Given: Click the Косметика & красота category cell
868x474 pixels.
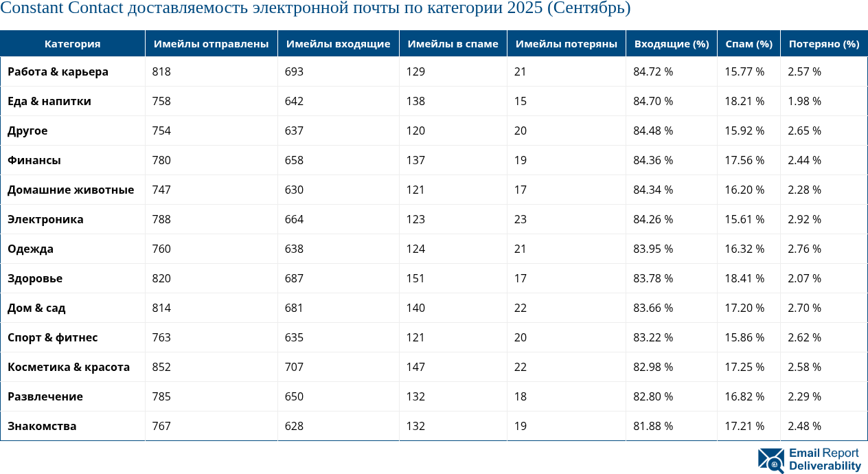Looking at the screenshot, I should tap(69, 367).
